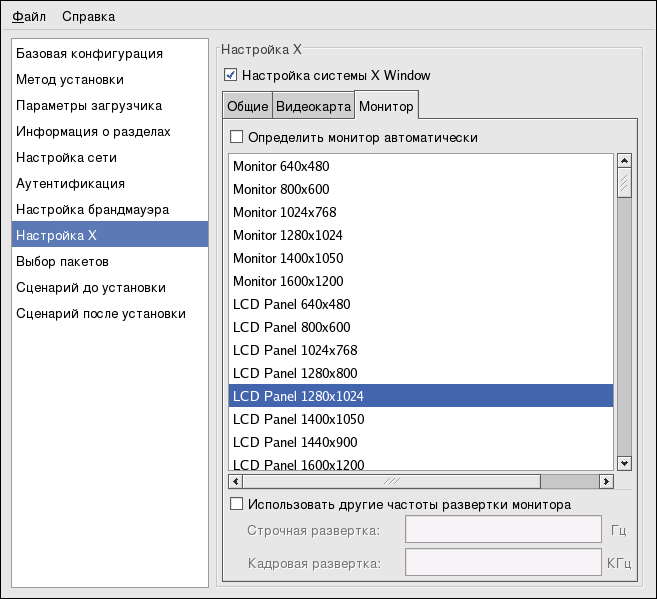This screenshot has height=599, width=657.
Task: Click the horizontal scrollbar left arrow
Action: (x=236, y=481)
